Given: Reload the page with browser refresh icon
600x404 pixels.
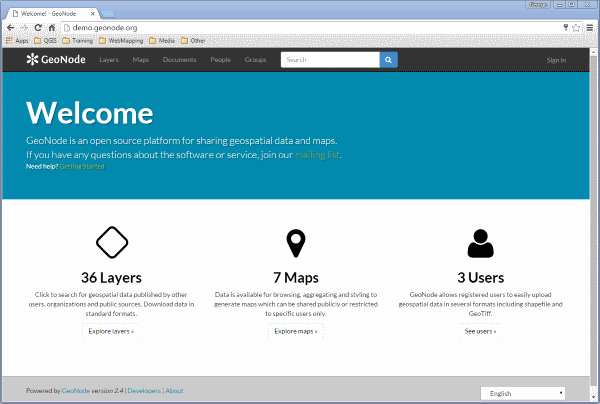Looking at the screenshot, I should point(38,28).
